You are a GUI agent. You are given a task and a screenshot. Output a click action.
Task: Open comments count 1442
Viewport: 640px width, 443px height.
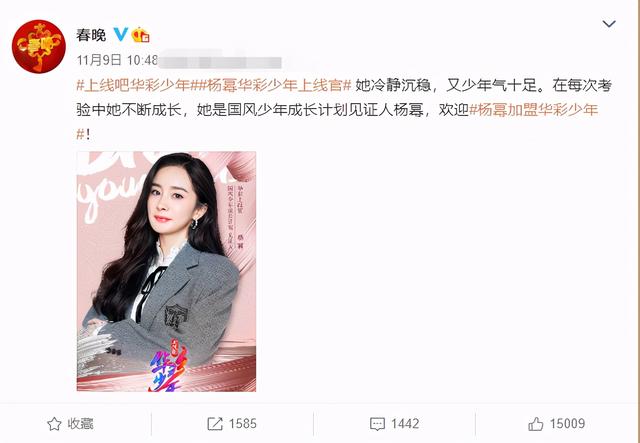pyautogui.click(x=404, y=424)
